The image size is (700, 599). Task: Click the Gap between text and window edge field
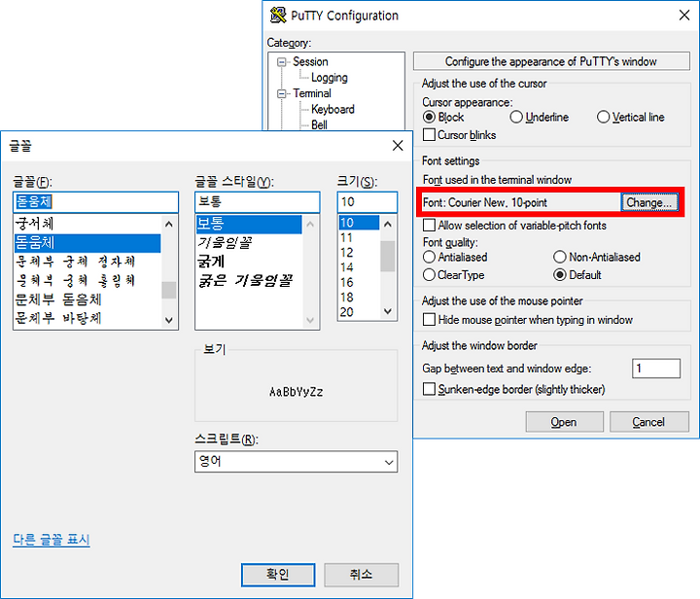[656, 369]
